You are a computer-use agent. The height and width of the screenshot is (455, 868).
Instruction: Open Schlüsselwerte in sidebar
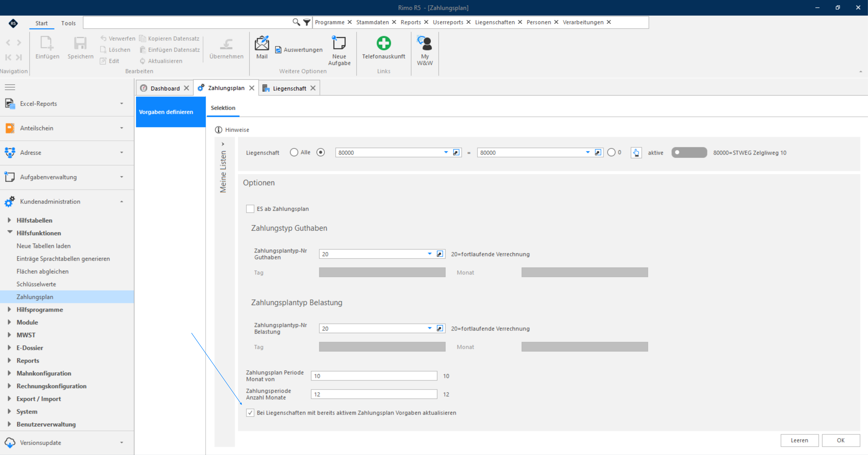[36, 284]
